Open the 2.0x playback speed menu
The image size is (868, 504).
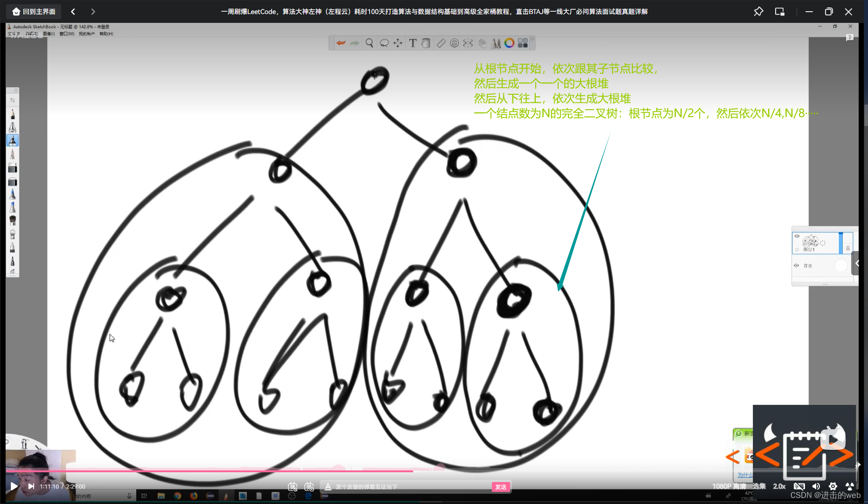[x=779, y=486]
